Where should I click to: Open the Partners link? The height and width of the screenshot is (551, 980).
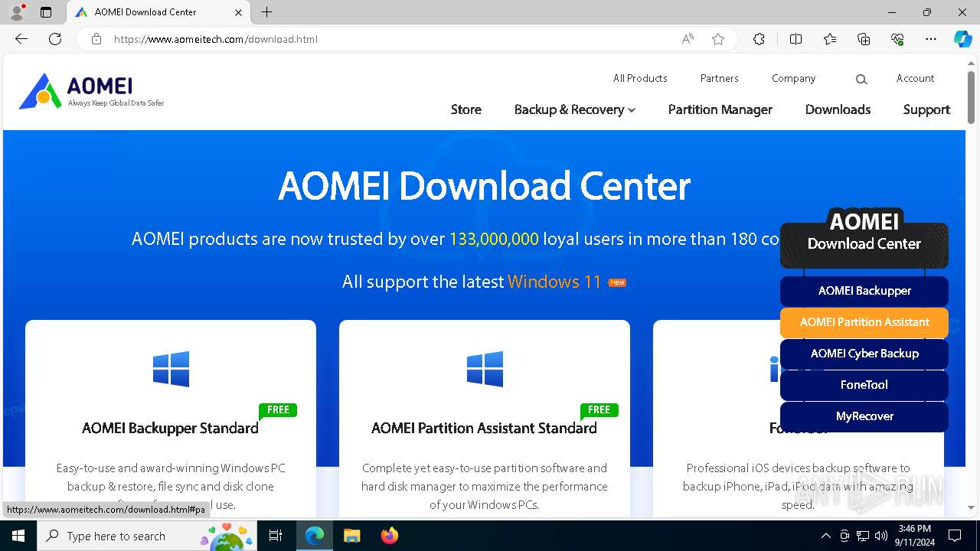(720, 78)
